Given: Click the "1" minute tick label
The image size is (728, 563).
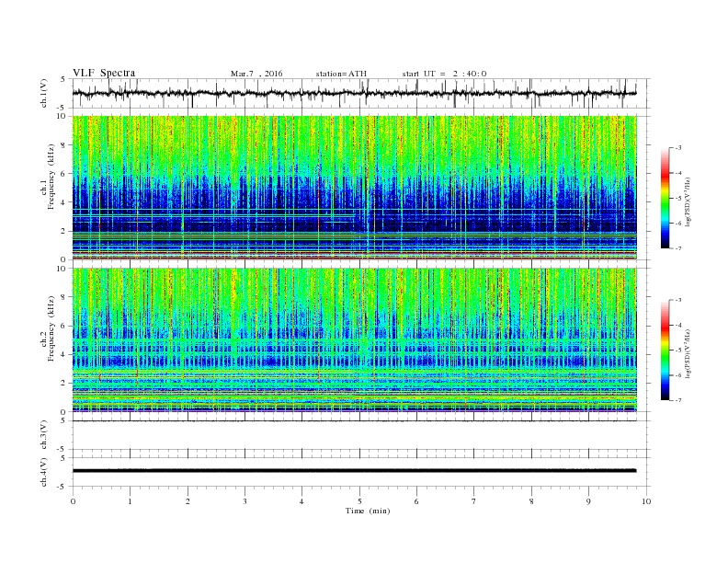Looking at the screenshot, I should 130,501.
